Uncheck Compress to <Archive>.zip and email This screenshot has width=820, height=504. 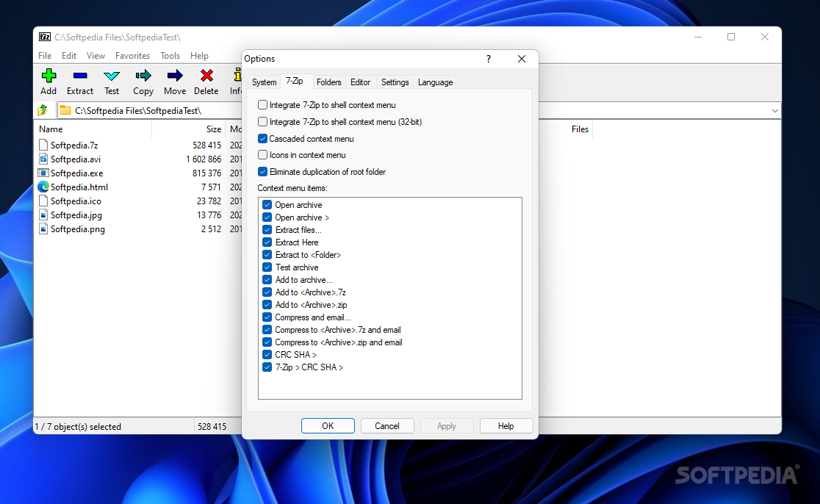pos(267,342)
